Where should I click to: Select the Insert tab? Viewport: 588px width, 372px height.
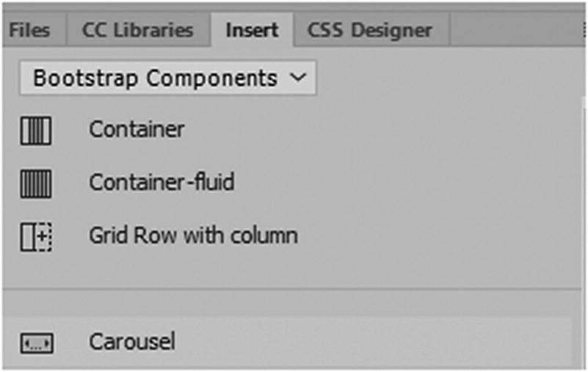252,30
